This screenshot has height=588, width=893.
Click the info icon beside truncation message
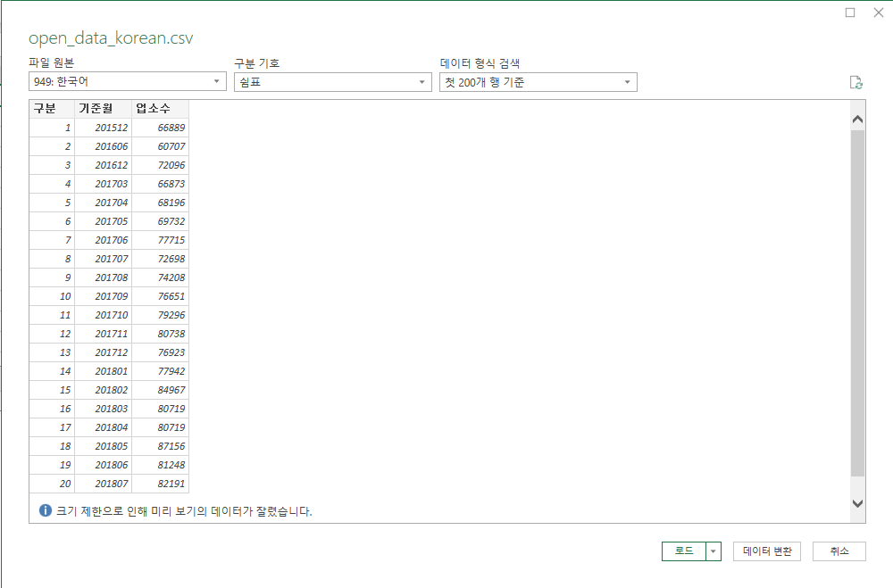pyautogui.click(x=45, y=510)
